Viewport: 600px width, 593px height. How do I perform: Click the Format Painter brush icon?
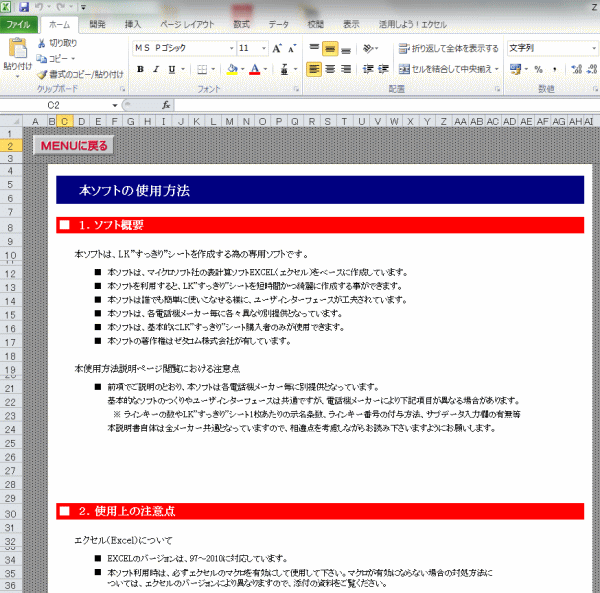tap(42, 74)
